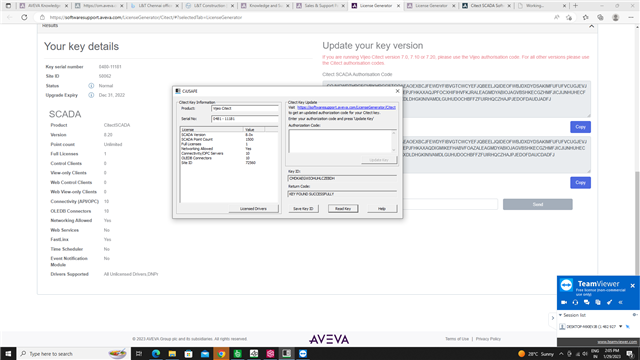640x360 pixels.
Task: Click blue remote control icon for DESKTOP session
Action: pos(628,327)
